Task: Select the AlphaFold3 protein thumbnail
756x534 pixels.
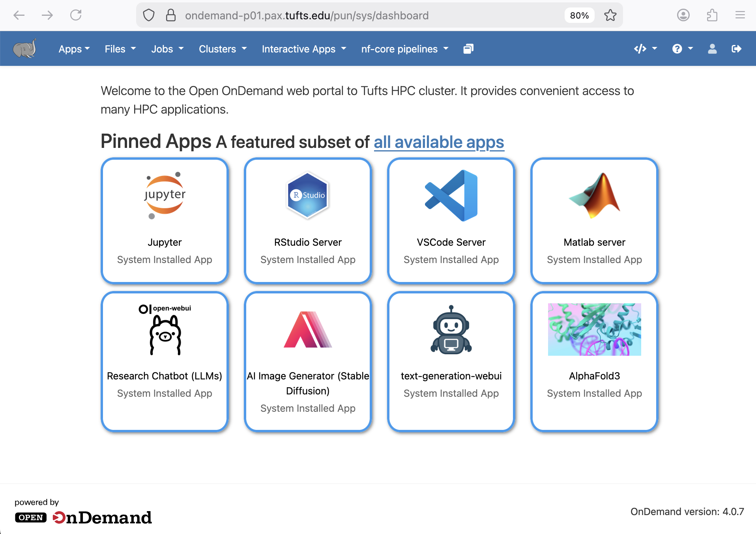Action: [594, 330]
